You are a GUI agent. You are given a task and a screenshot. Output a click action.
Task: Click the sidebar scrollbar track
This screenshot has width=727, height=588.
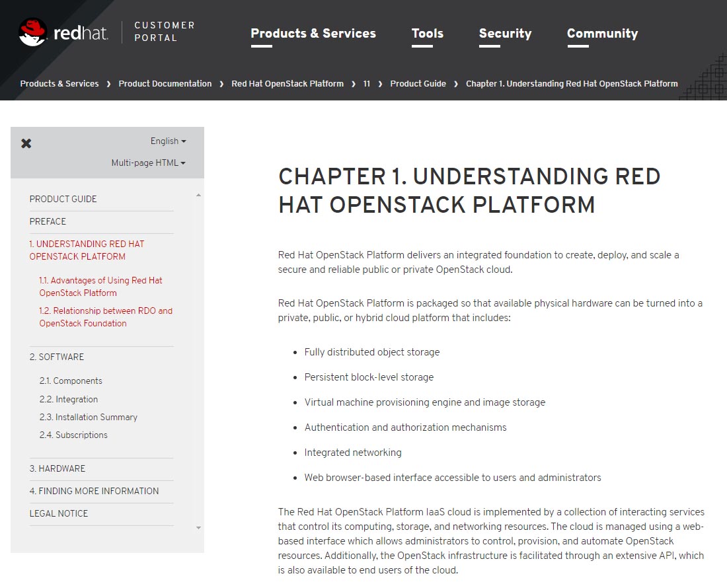tap(198, 363)
